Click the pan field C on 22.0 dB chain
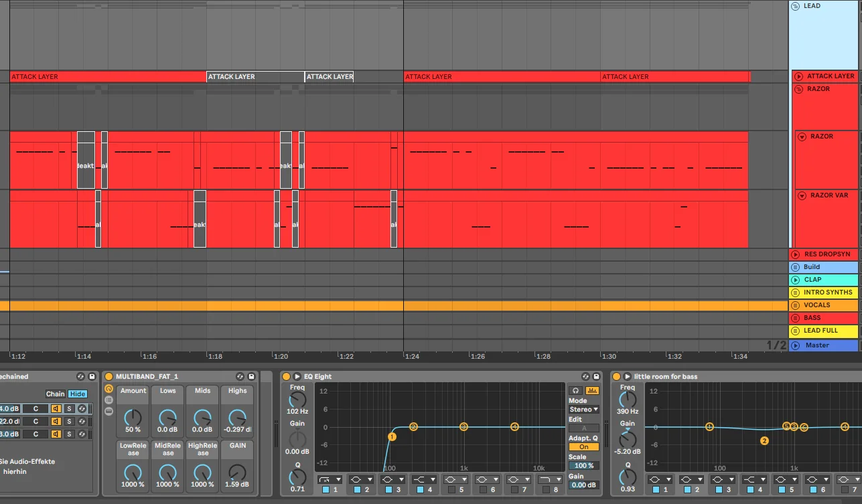This screenshot has width=862, height=504. (36, 422)
